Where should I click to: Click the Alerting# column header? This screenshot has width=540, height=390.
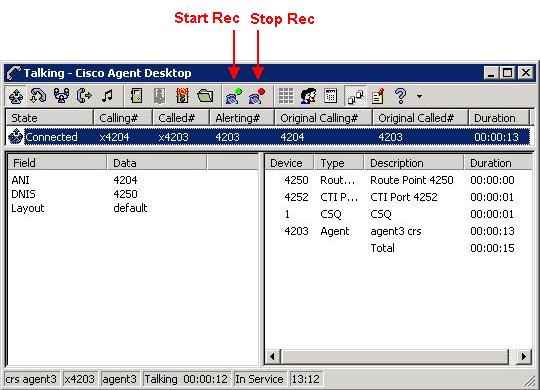coord(242,118)
